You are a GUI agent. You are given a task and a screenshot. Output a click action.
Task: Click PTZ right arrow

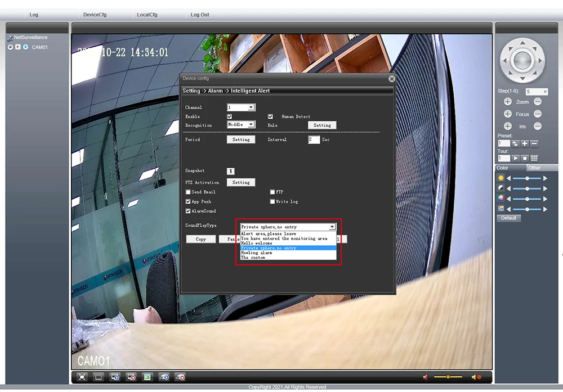pos(540,61)
